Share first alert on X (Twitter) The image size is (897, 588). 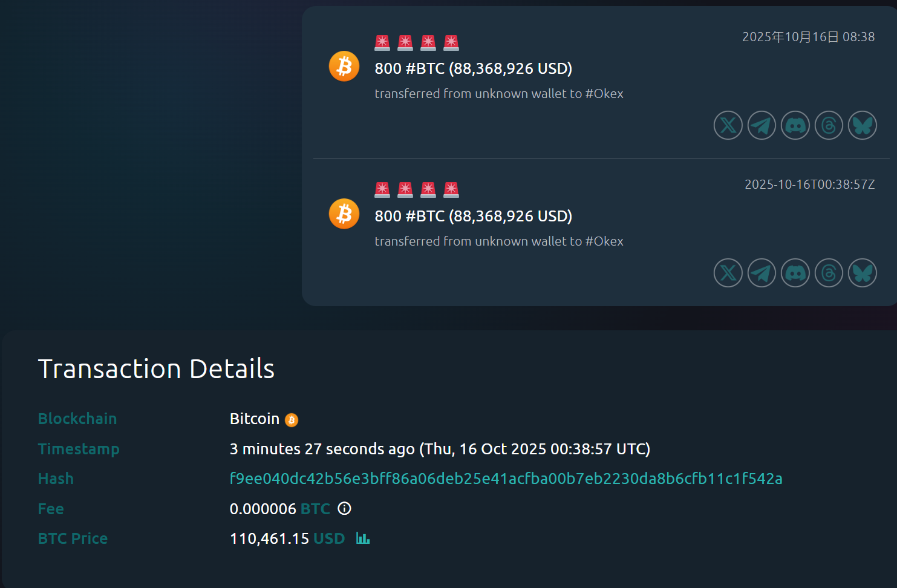(x=728, y=125)
